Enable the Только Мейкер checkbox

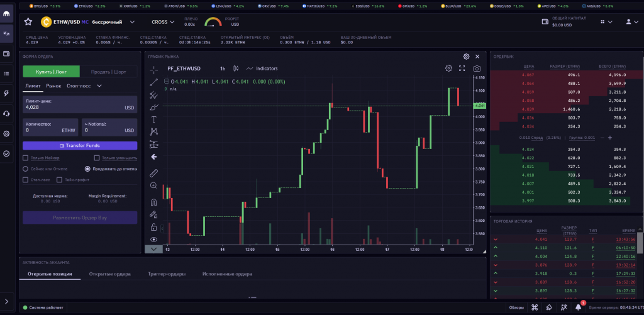pyautogui.click(x=26, y=158)
